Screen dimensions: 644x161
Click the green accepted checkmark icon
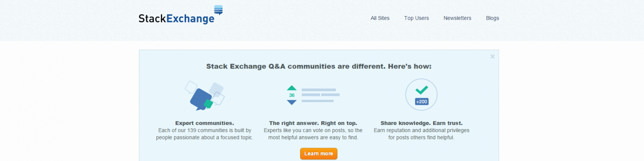[421, 90]
